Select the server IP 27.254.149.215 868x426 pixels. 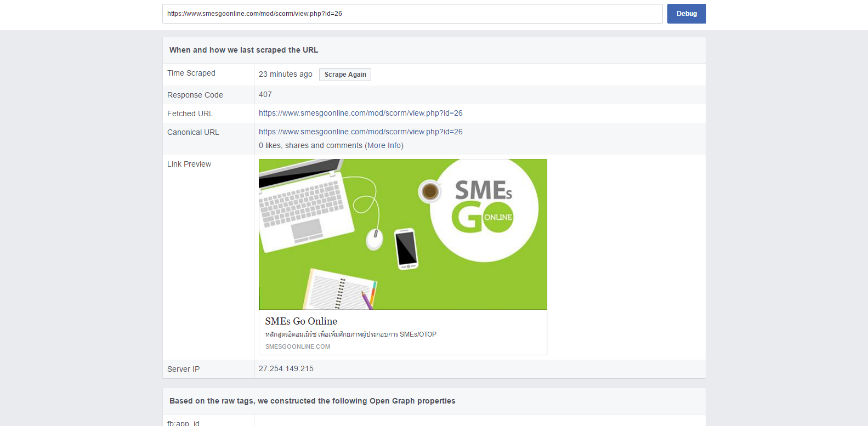286,368
